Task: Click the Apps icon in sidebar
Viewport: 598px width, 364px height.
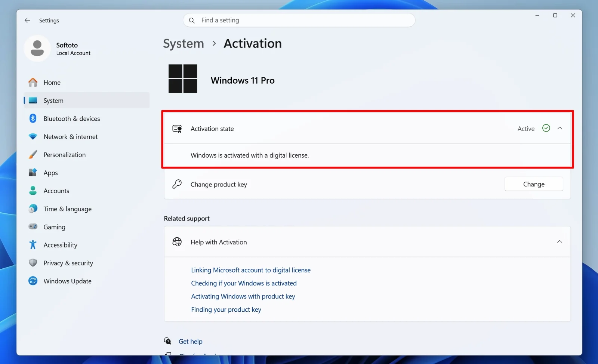Action: click(x=33, y=173)
